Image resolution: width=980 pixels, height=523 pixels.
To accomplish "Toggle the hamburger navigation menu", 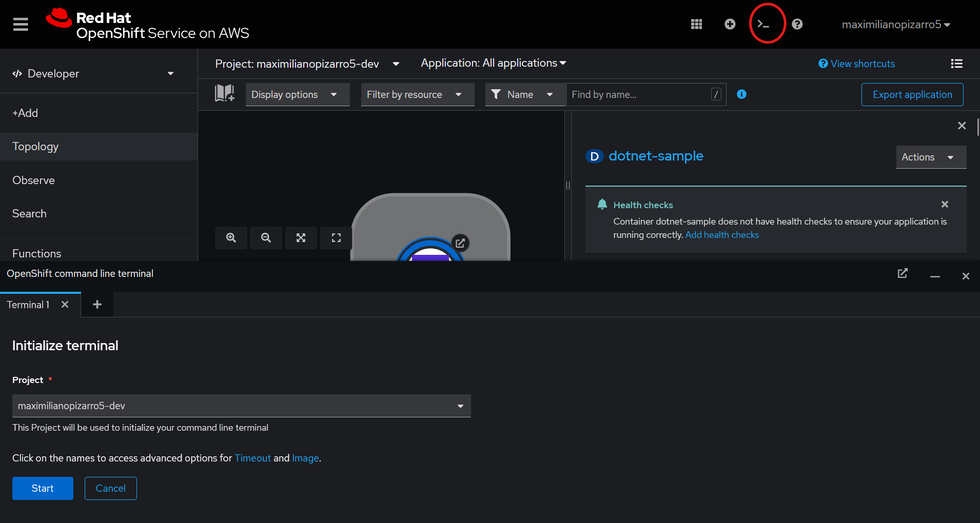I will coord(21,24).
